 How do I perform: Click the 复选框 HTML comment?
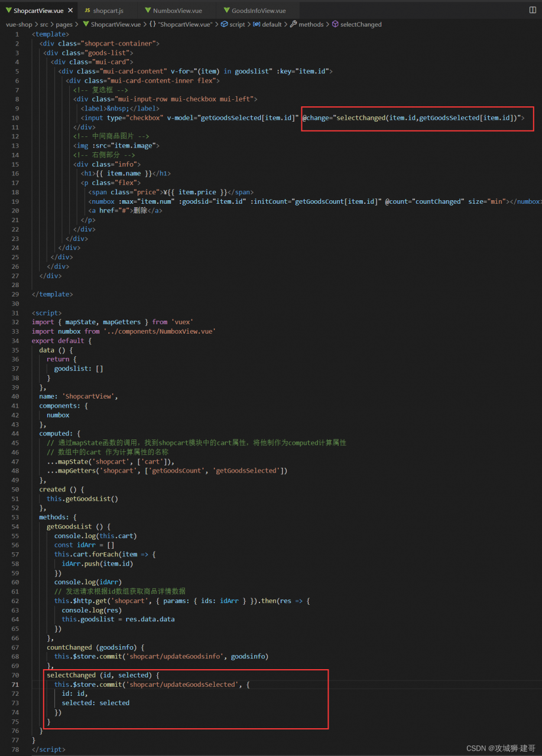point(100,90)
